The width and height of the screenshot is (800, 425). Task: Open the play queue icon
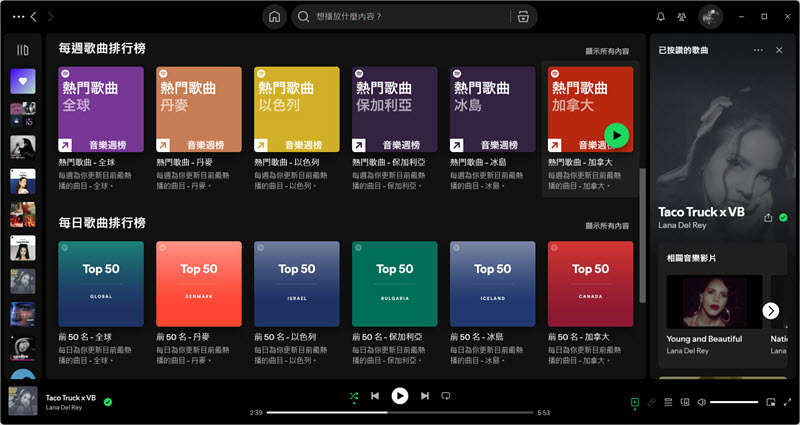[x=668, y=402]
